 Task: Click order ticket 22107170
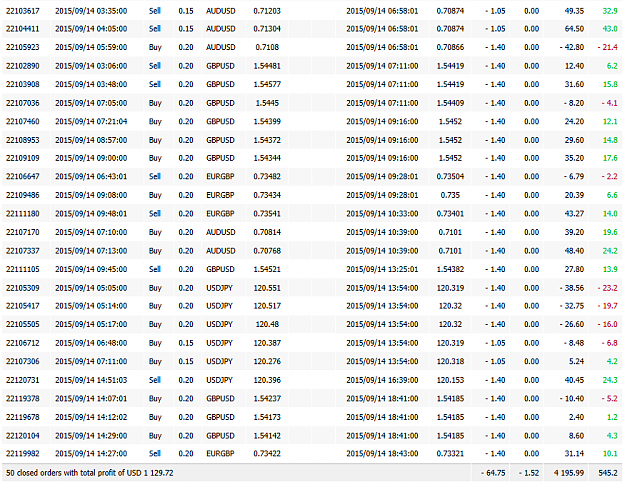[23, 232]
